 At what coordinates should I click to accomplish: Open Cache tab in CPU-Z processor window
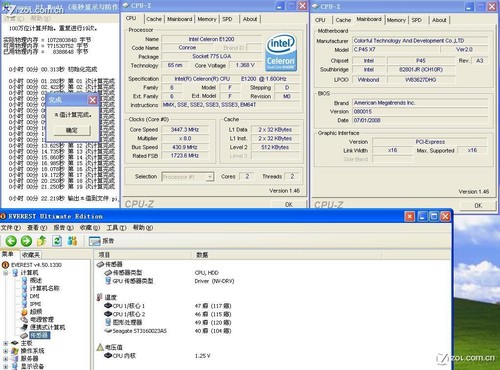[154, 19]
